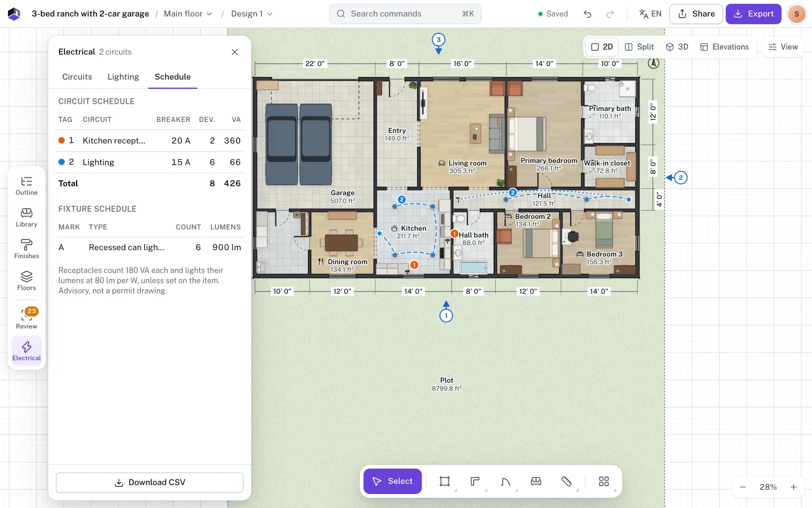The height and width of the screenshot is (508, 812).
Task: Switch to 2D view mode
Action: (x=602, y=47)
